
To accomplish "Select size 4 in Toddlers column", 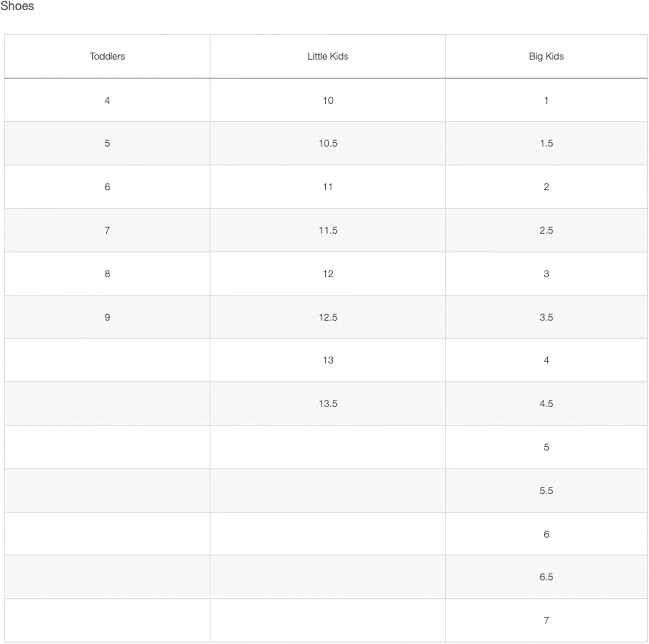I will click(107, 100).
